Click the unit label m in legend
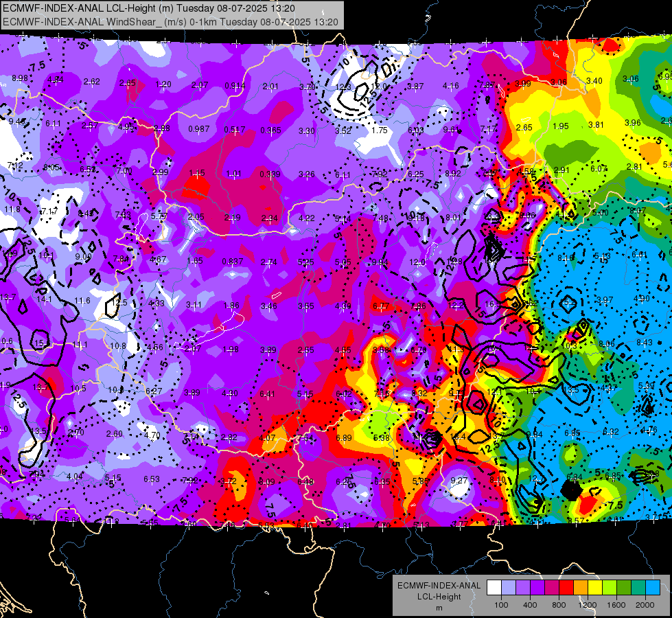 pyautogui.click(x=439, y=608)
